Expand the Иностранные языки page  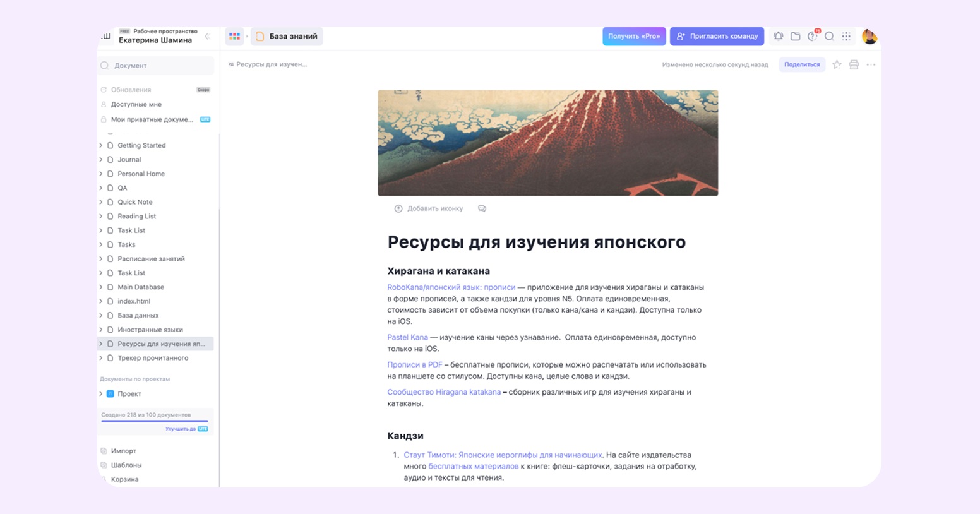100,329
